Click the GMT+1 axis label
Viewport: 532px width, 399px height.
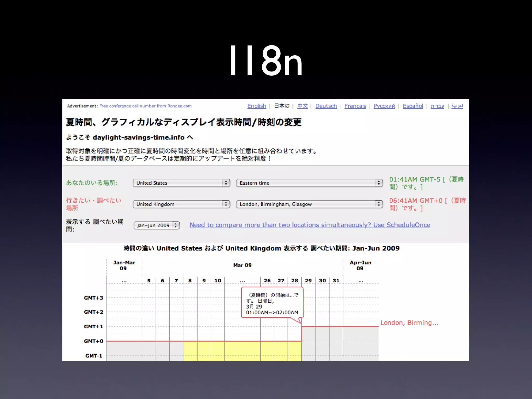click(x=94, y=327)
